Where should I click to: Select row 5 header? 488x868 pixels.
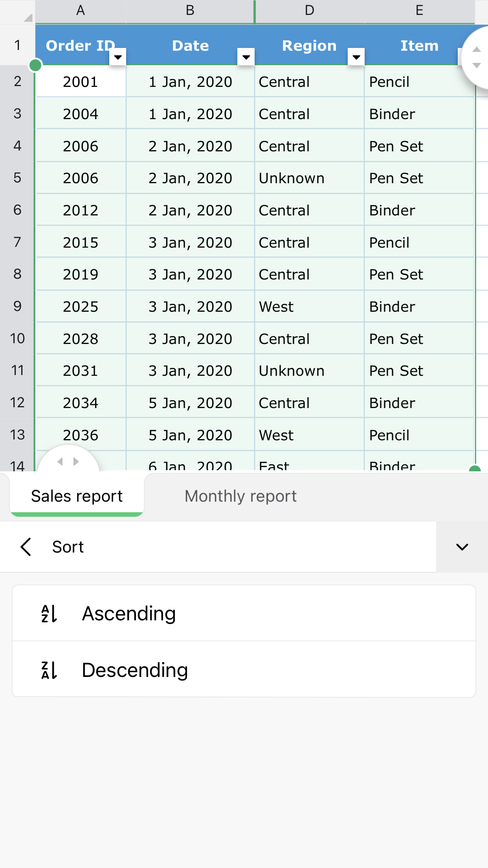click(x=17, y=178)
